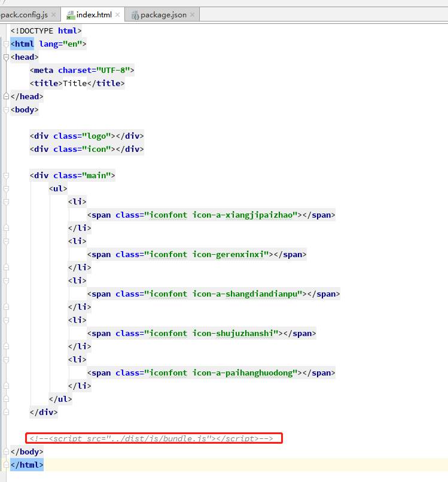
Task: Click the closing </body> tag
Action: pyautogui.click(x=27, y=452)
